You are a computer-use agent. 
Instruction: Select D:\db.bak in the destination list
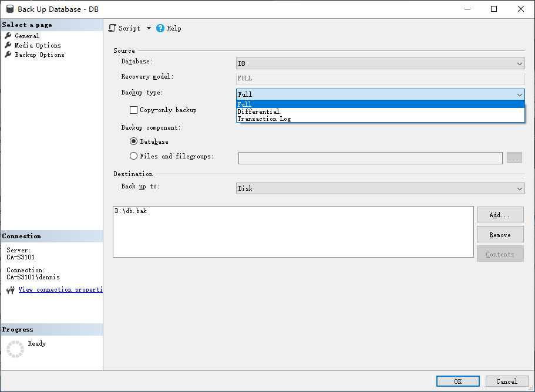click(x=131, y=211)
